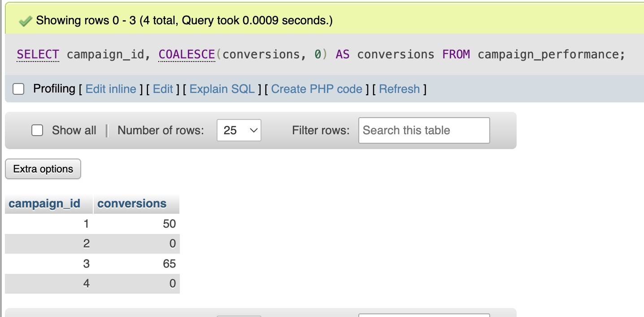Refresh the query results
This screenshot has width=644, height=317.
399,89
